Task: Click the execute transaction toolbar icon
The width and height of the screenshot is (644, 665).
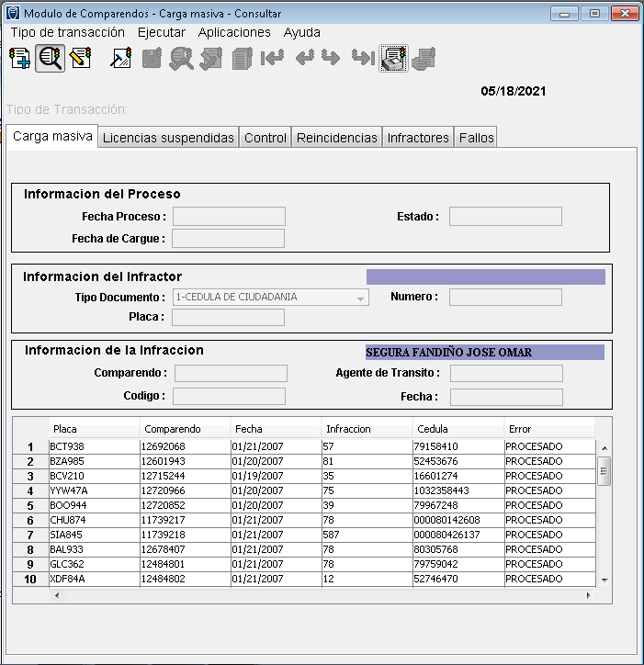Action: tap(121, 59)
